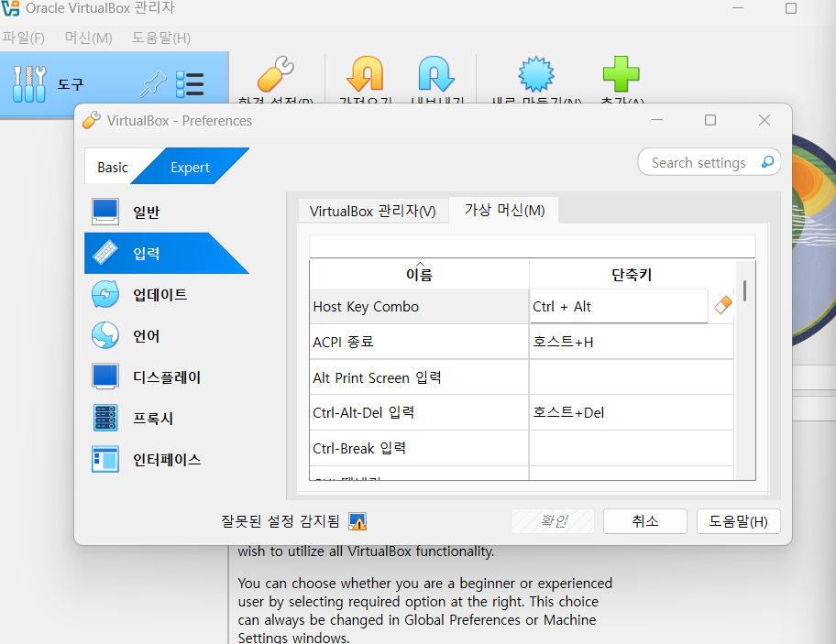Switch to Basic mode tab

pos(113,168)
